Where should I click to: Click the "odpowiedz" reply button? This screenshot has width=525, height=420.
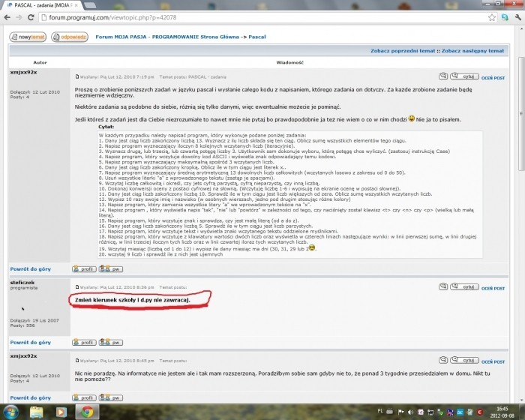click(72, 36)
